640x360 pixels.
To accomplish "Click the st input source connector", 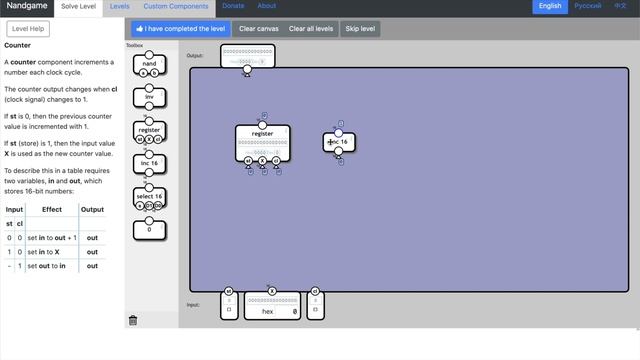I will pyautogui.click(x=229, y=291).
